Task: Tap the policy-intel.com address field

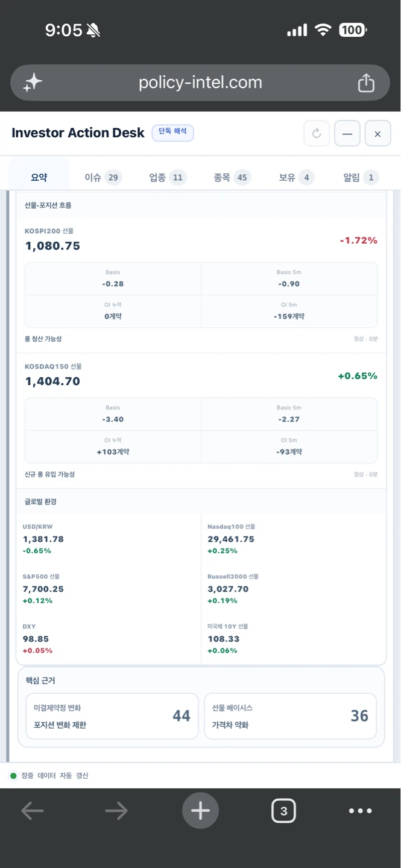Action: 200,83
